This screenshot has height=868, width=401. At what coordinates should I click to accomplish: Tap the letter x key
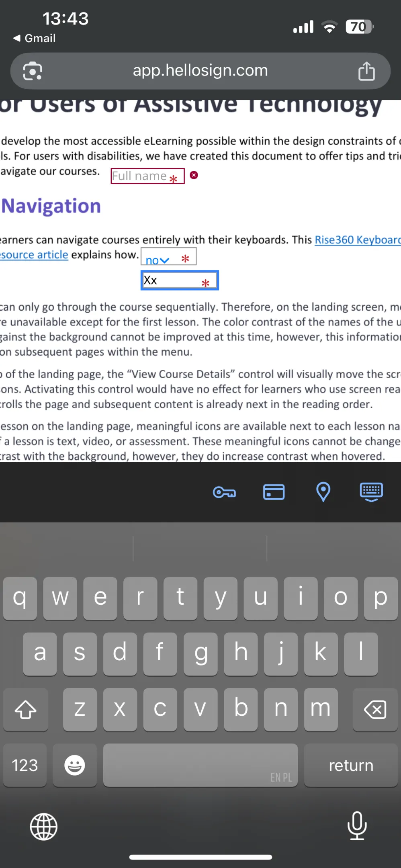[x=120, y=709]
